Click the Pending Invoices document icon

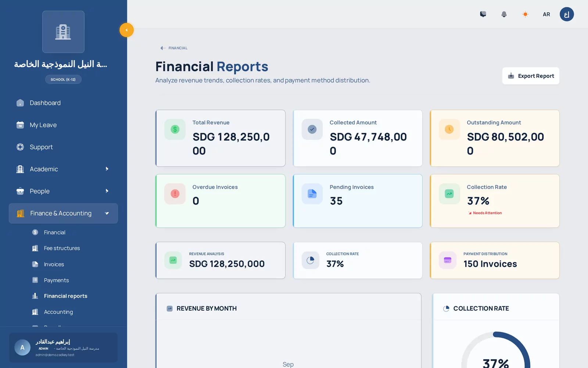[312, 194]
